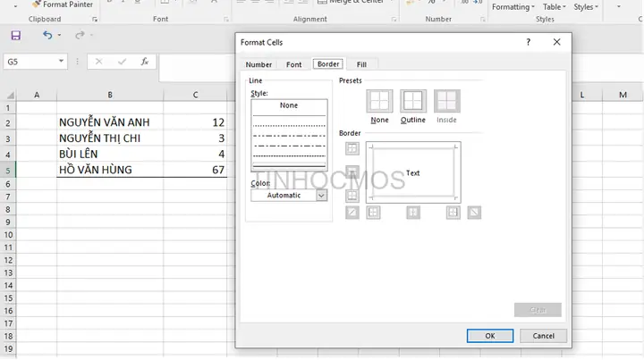Expand the Name Box dropdown arrow
Image resolution: width=644 pixels, height=360 pixels.
pos(61,61)
